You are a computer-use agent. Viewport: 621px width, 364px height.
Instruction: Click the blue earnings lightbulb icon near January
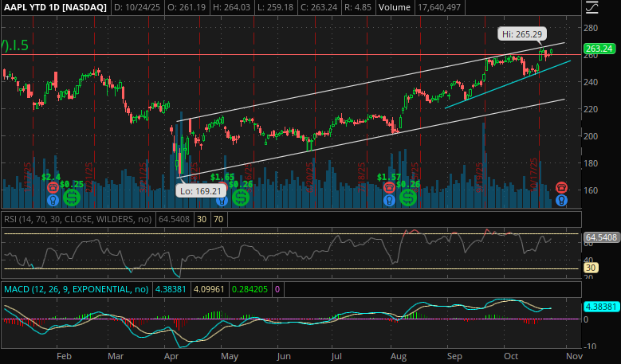(x=53, y=199)
